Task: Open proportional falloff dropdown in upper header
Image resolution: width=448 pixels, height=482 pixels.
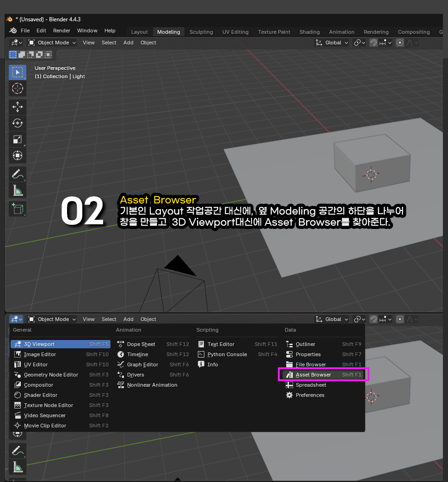Action: (412, 43)
